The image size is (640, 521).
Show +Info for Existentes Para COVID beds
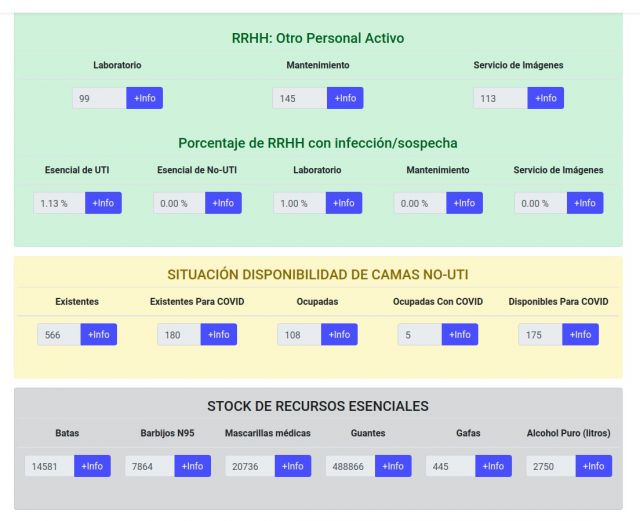pos(219,334)
